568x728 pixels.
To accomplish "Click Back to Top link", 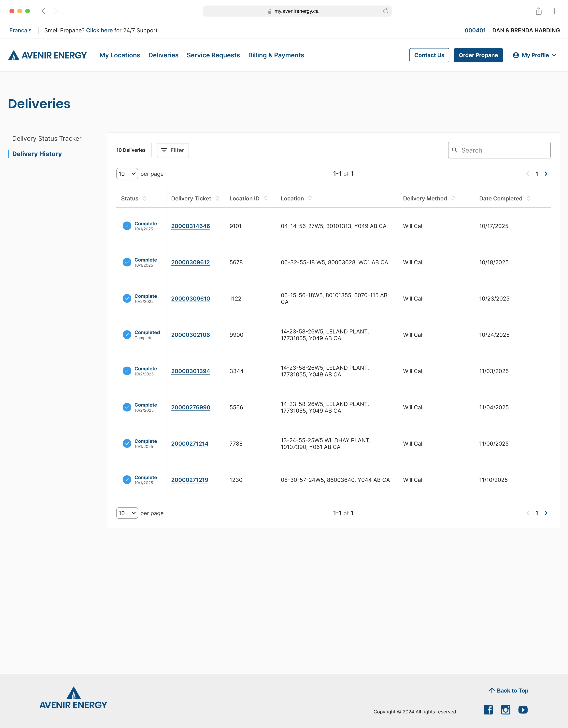I will coord(509,691).
